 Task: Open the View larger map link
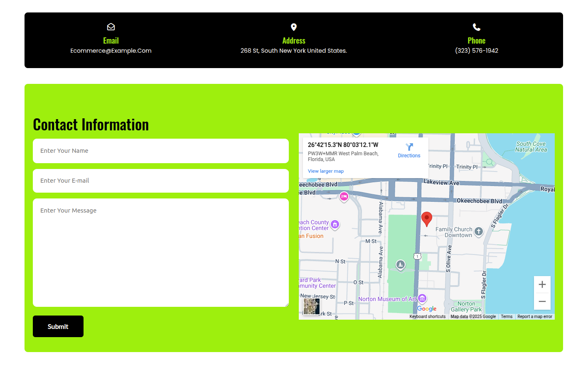[x=326, y=171]
